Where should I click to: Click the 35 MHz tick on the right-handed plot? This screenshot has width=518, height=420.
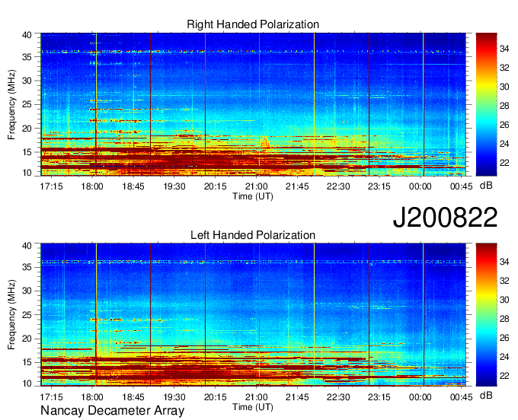tap(27, 57)
